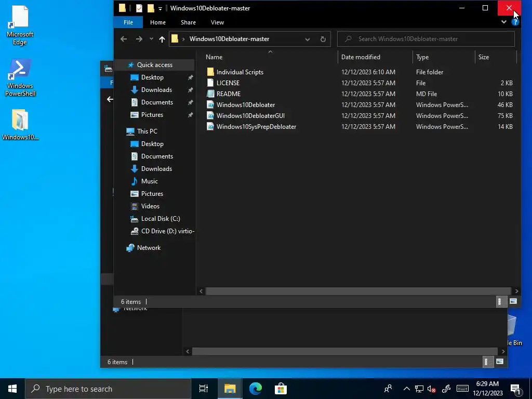This screenshot has height=399, width=532.
Task: Expand the ribbon chevron
Action: tap(504, 22)
